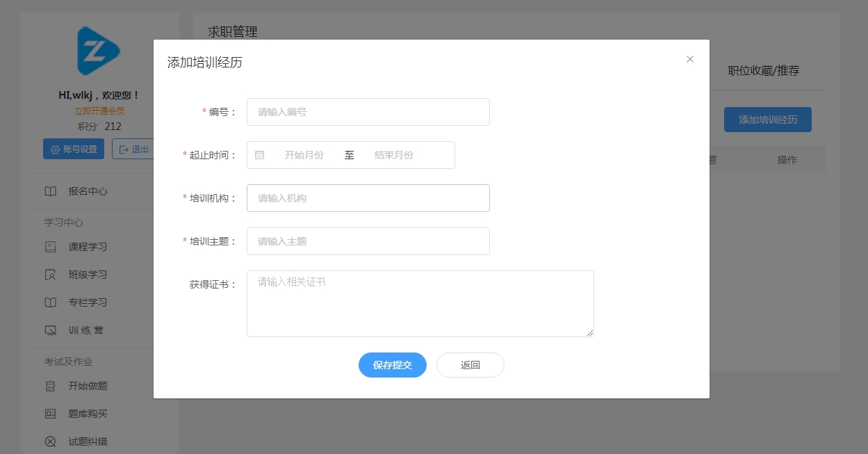Click the 添加培训经历 dialog title
The width and height of the screenshot is (868, 454).
coord(205,63)
